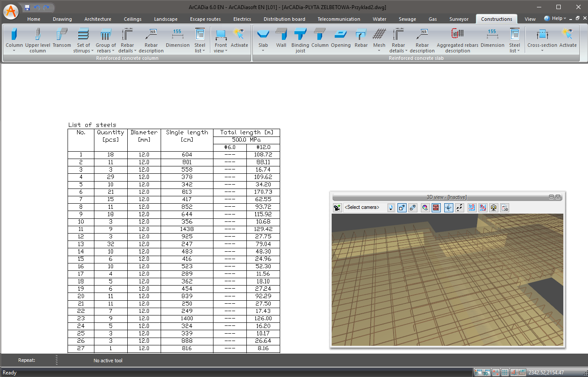Click the ArCADia application logo button
Screen dimensions: 588x377
[11, 11]
